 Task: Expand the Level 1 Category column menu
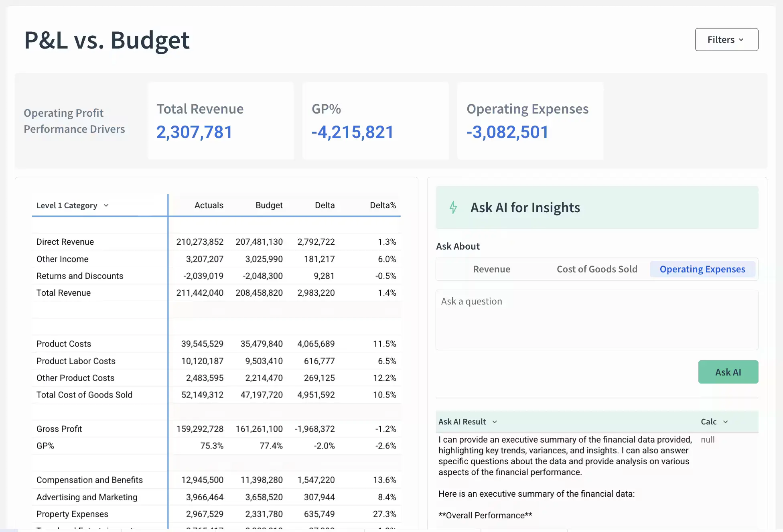(106, 205)
